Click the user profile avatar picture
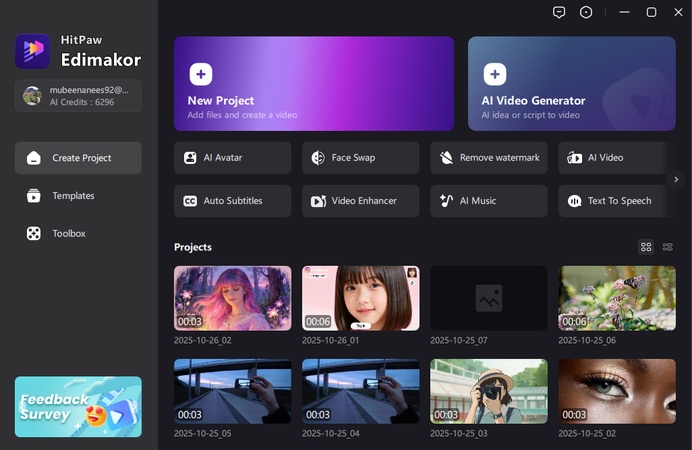The image size is (692, 450). pyautogui.click(x=32, y=95)
